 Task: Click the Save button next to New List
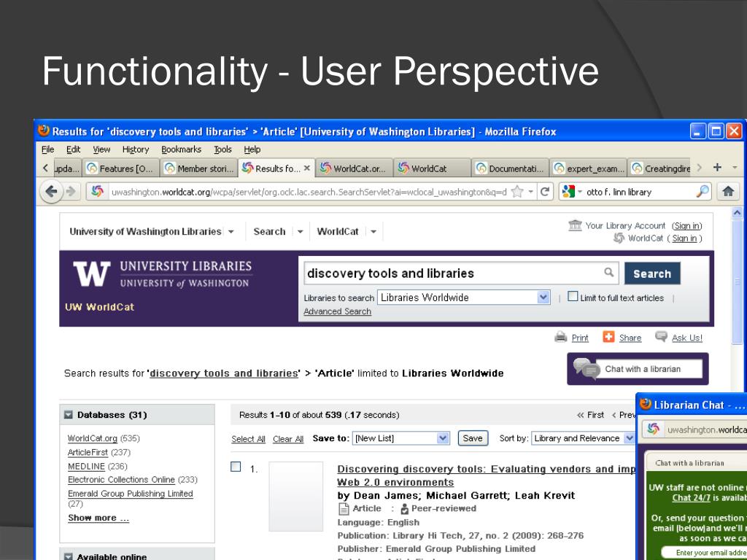point(473,438)
